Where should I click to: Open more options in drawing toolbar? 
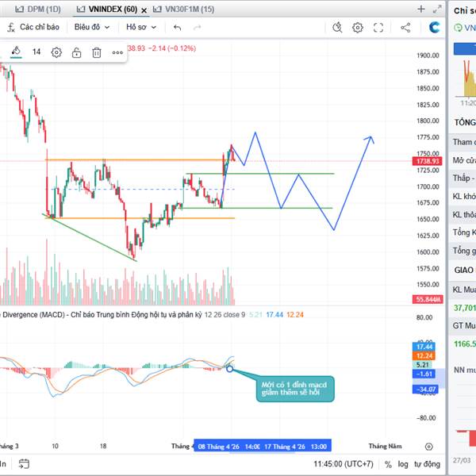(x=117, y=53)
